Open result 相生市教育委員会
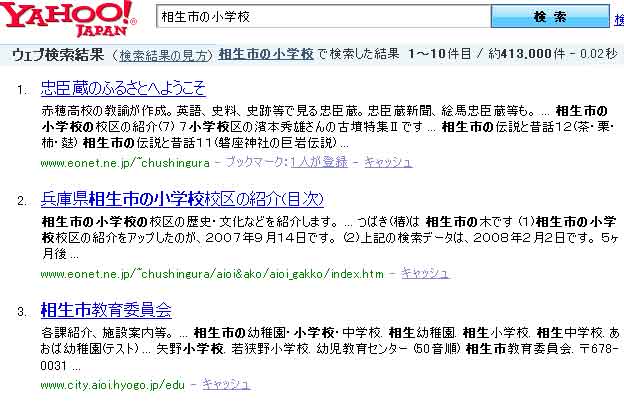 [x=107, y=309]
